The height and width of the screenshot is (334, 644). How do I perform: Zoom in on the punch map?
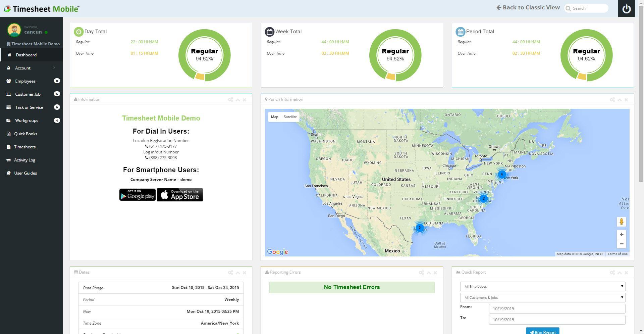[x=622, y=235]
